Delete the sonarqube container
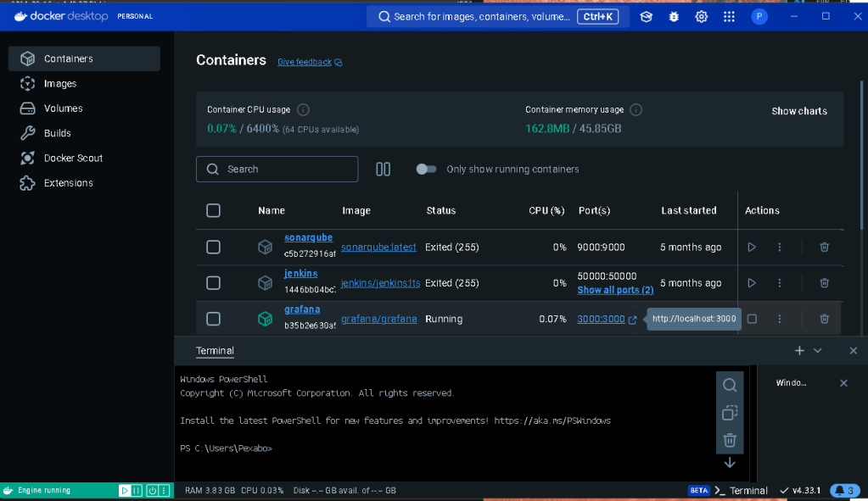Viewport: 868px width, 501px height. [824, 248]
